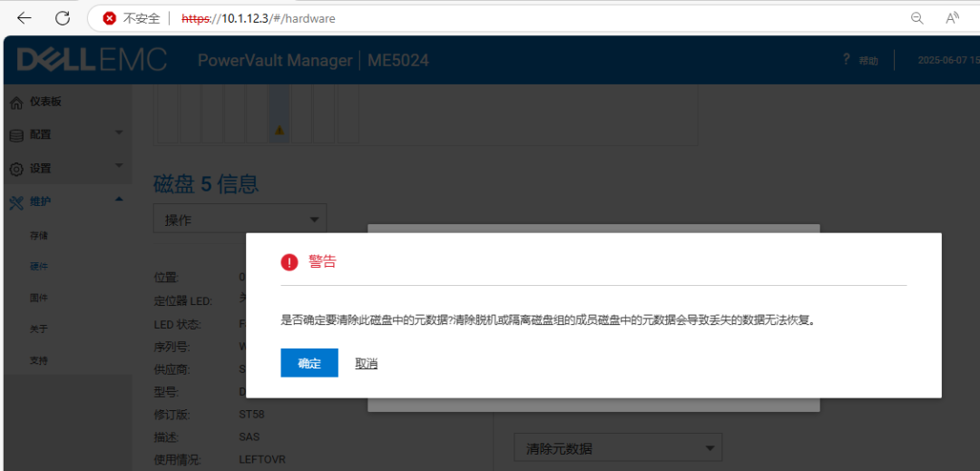Select the highlighted disk slot with warning
The image size is (980, 471).
279,114
